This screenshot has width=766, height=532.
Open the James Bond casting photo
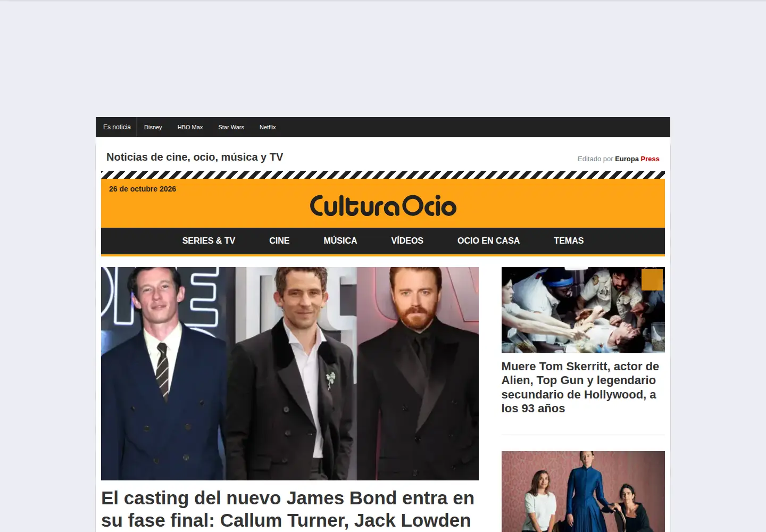[290, 373]
